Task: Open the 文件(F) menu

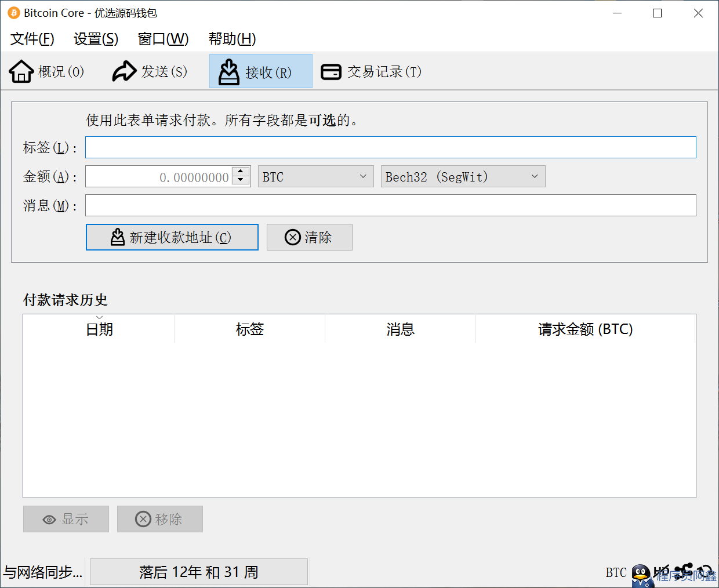Action: tap(32, 39)
